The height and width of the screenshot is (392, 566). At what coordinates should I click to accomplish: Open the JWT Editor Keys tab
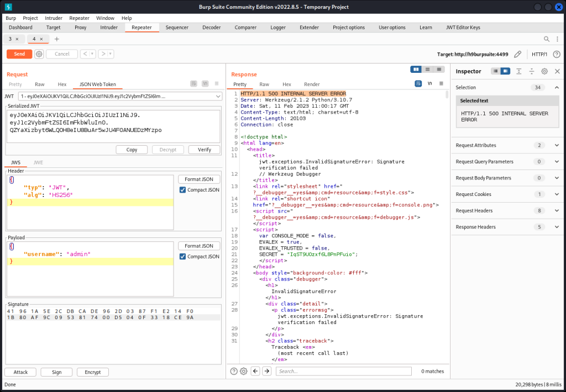463,28
